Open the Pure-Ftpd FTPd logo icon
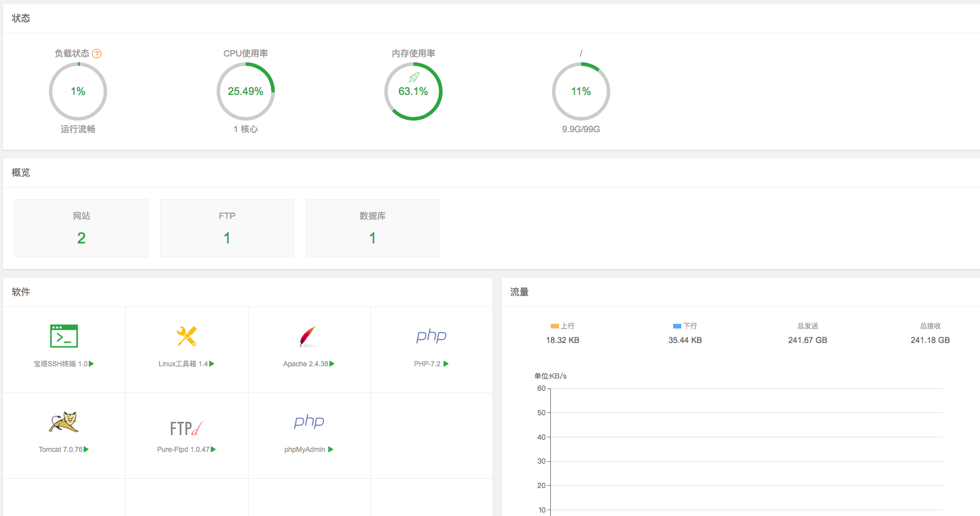This screenshot has width=980, height=516. coord(186,428)
